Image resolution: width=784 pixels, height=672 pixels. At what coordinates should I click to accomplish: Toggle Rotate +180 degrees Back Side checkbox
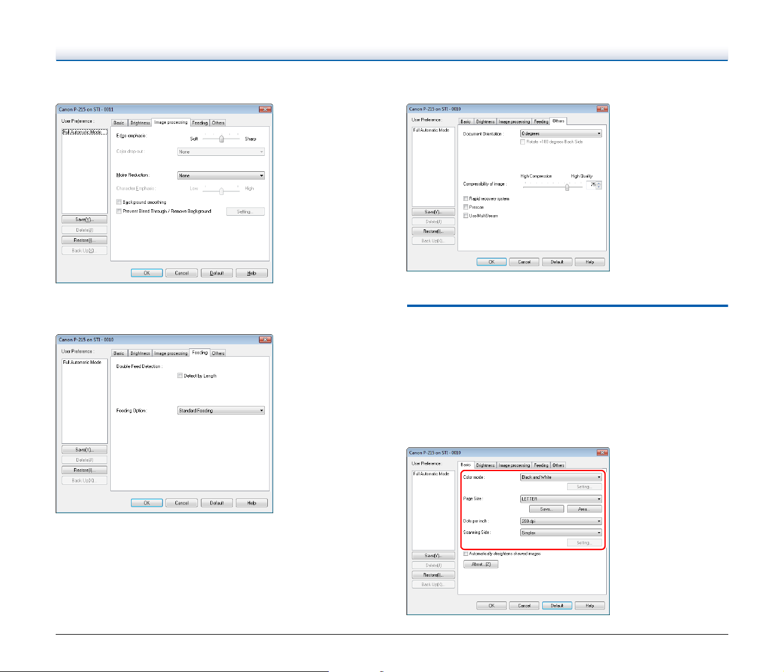click(523, 142)
